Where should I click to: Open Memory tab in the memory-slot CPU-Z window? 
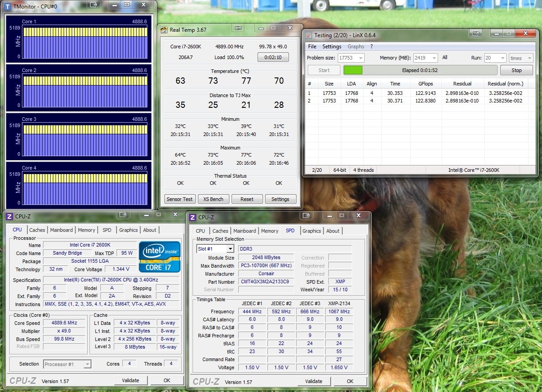(270, 231)
